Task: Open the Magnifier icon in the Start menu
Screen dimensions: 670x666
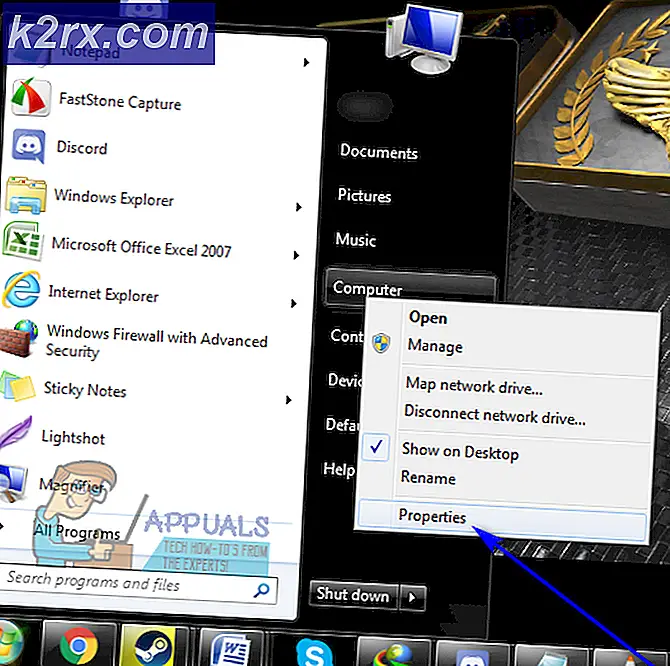Action: click(x=13, y=483)
